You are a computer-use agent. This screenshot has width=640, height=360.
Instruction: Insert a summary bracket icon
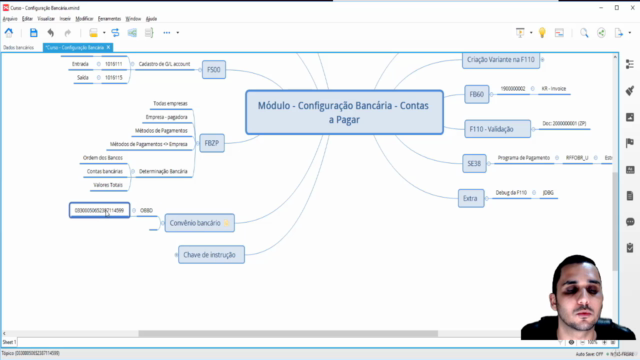pyautogui.click(x=149, y=33)
